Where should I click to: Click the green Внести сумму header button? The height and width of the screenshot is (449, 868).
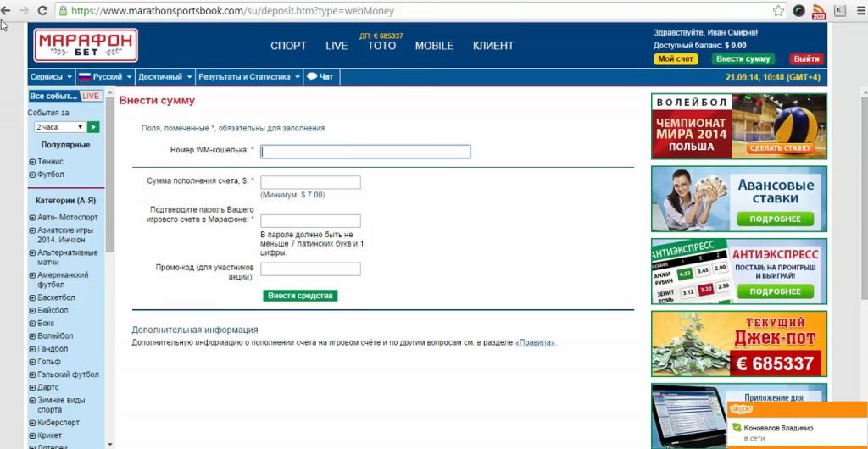743,59
